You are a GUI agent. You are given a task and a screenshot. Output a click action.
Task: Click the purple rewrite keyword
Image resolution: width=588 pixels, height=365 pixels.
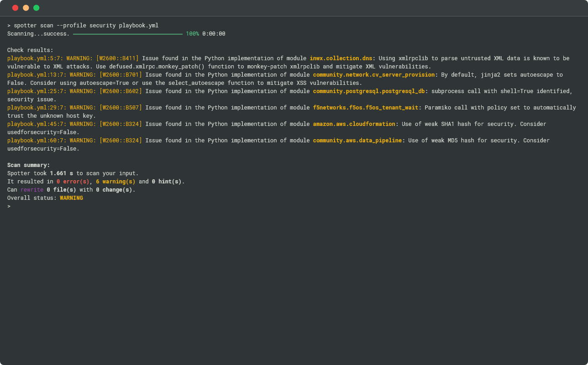click(x=32, y=190)
